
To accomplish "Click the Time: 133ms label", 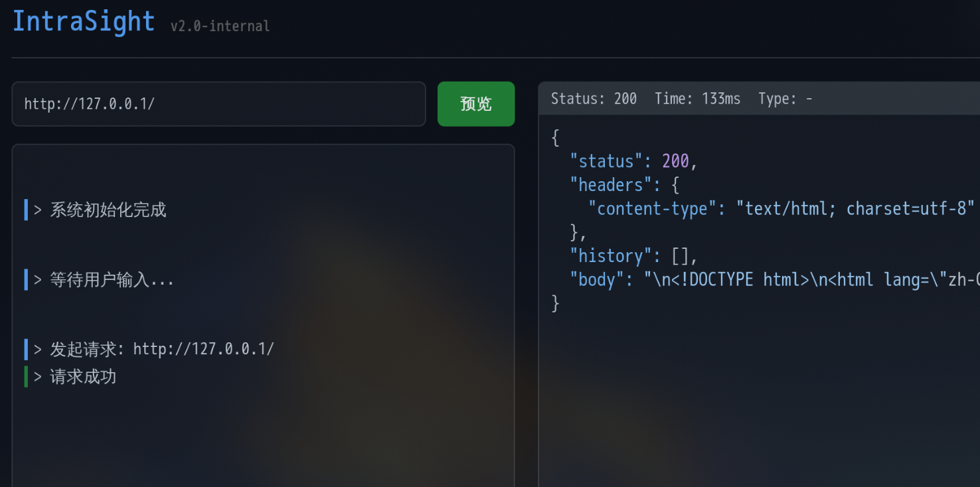I will 697,99.
